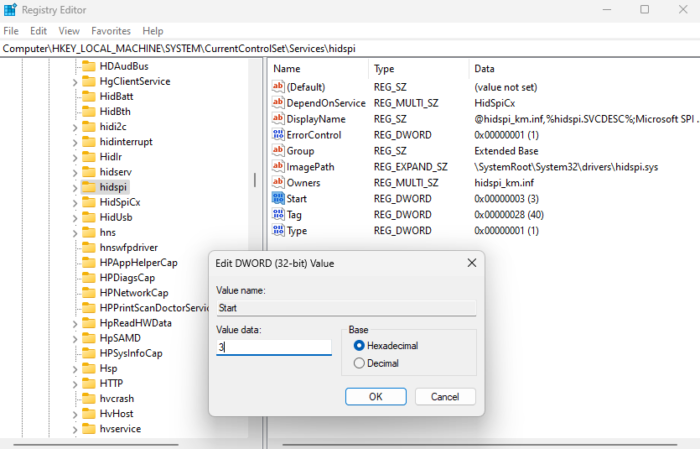
Task: Confirm the DWORD edit with OK
Action: click(x=375, y=396)
